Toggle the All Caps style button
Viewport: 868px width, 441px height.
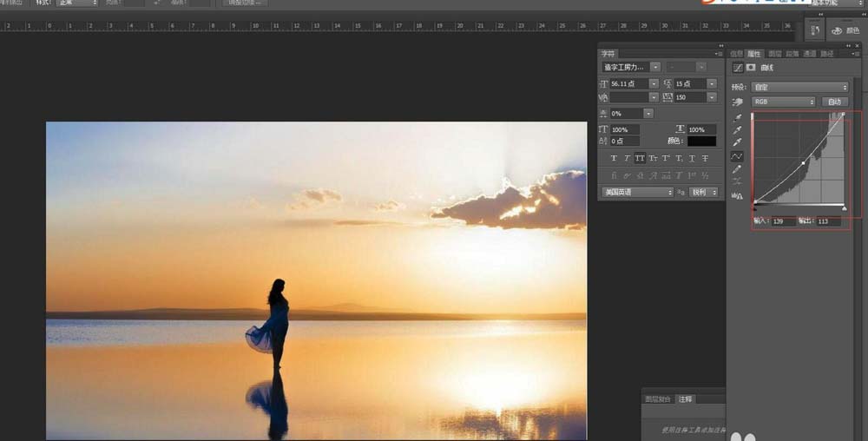(x=640, y=158)
